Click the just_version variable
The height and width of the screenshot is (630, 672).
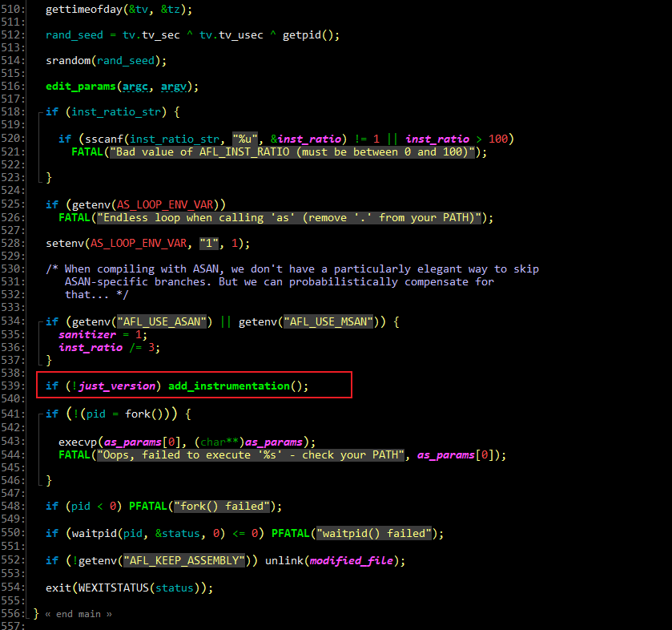coord(117,386)
